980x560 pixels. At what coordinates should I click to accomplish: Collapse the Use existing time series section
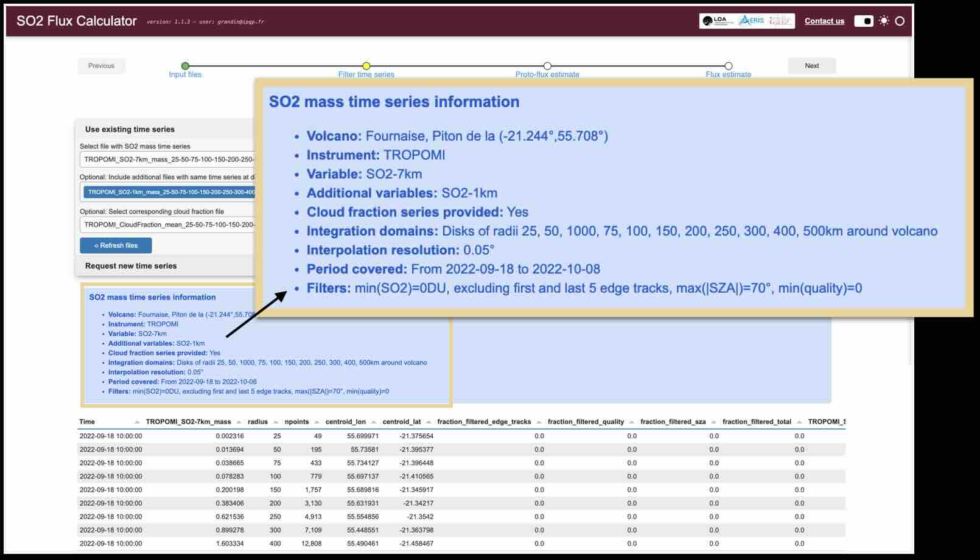(130, 129)
